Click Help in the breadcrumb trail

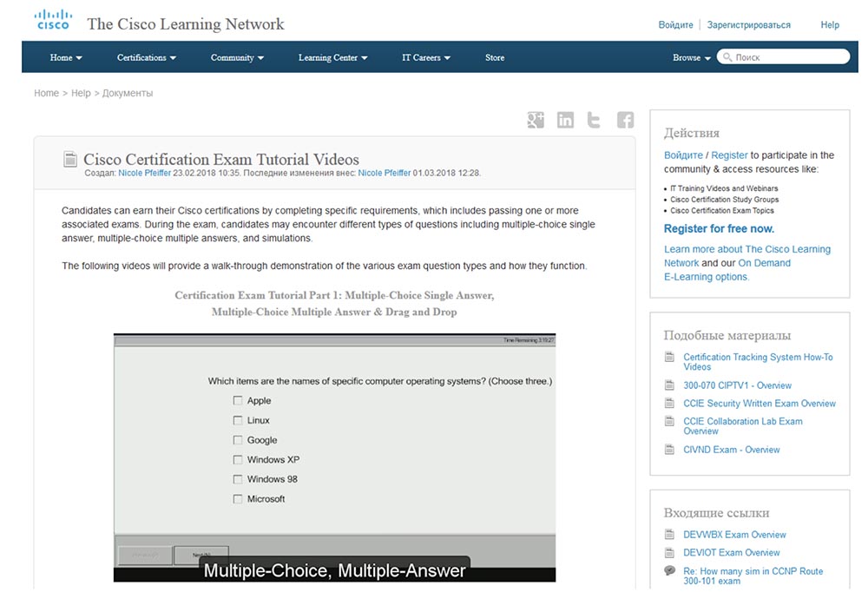pyautogui.click(x=81, y=93)
